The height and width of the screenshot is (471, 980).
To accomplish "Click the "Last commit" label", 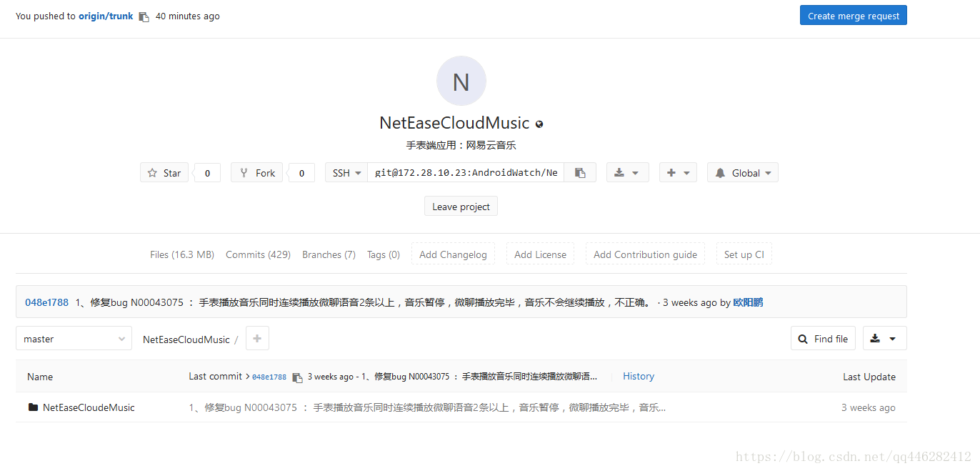I will pyautogui.click(x=215, y=376).
